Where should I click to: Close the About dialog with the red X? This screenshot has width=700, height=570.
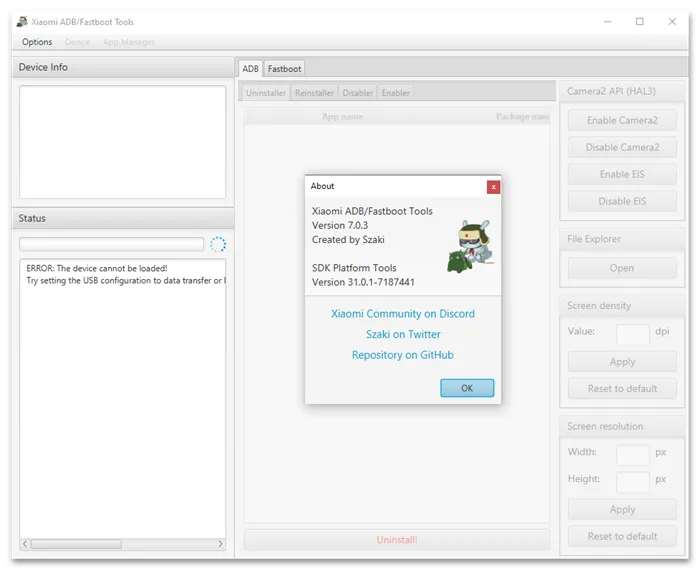tap(493, 187)
